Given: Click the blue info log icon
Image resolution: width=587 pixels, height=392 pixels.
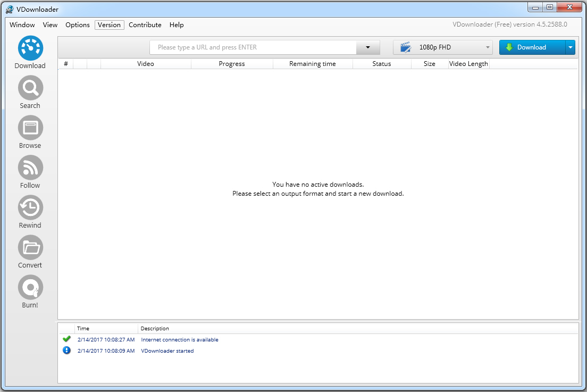Looking at the screenshot, I should coord(66,350).
